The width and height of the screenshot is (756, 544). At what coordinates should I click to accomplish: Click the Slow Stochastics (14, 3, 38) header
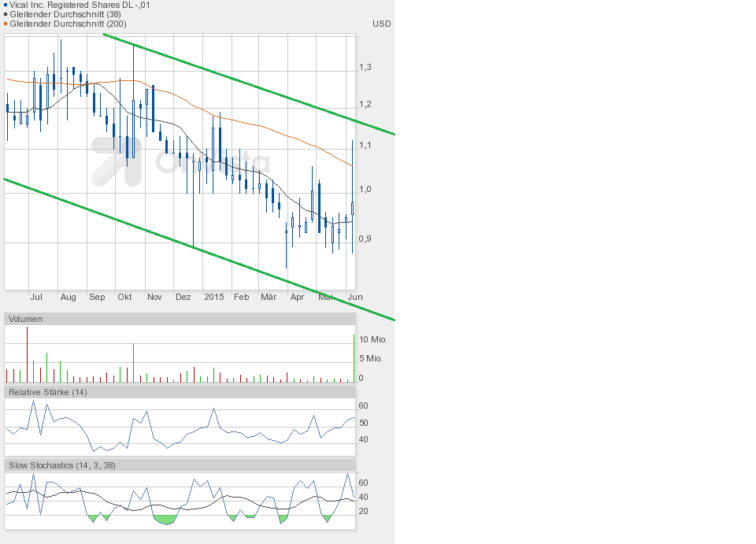pos(62,465)
